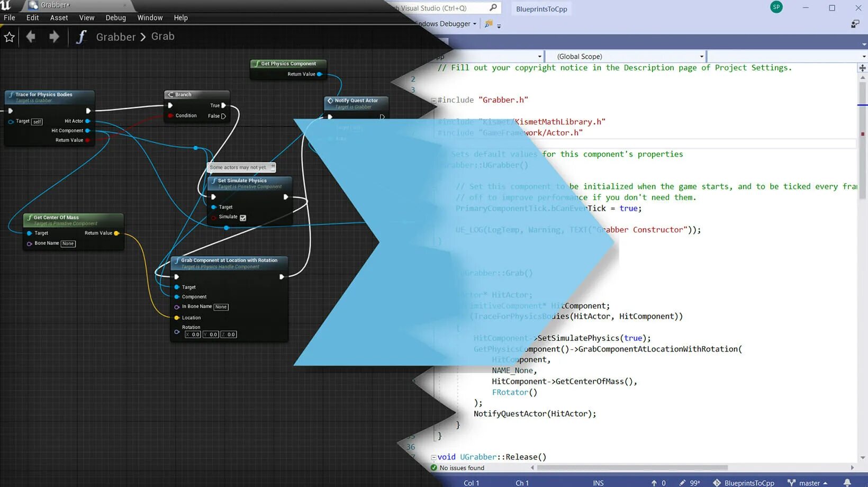Toggle the Simulate checkbox on Set Simulate Physics

tap(243, 218)
